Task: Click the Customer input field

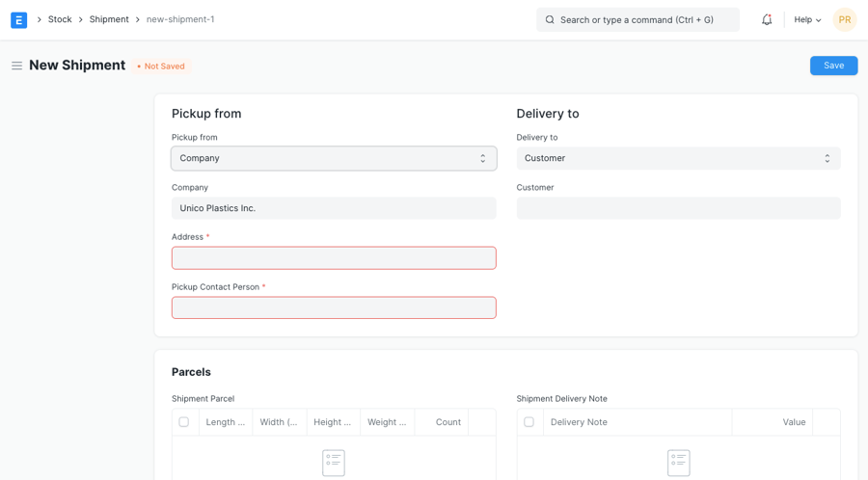Action: (x=678, y=208)
